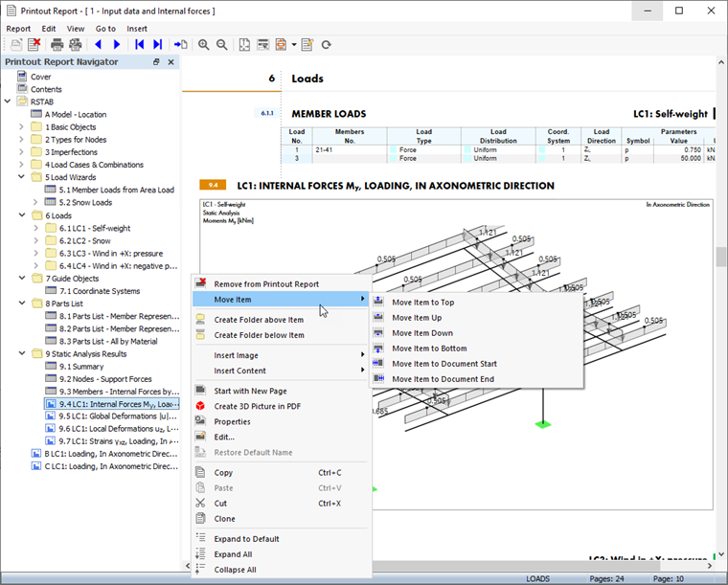Click the zoom in magnifier icon

click(x=203, y=45)
